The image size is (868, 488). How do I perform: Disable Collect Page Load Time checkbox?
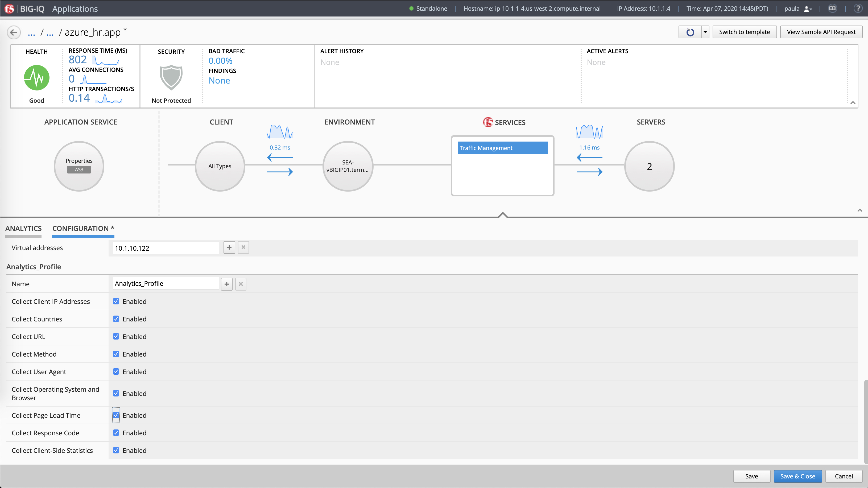[x=116, y=415]
